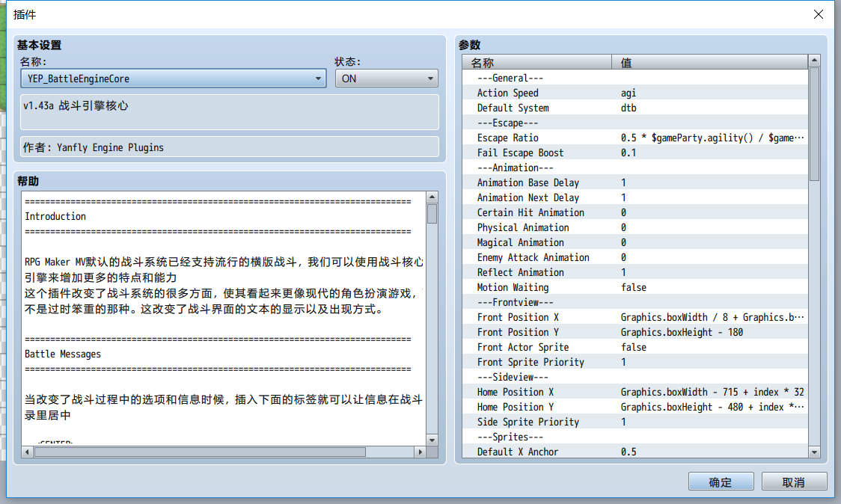
Task: Click the help text scroll down arrow
Action: click(432, 440)
